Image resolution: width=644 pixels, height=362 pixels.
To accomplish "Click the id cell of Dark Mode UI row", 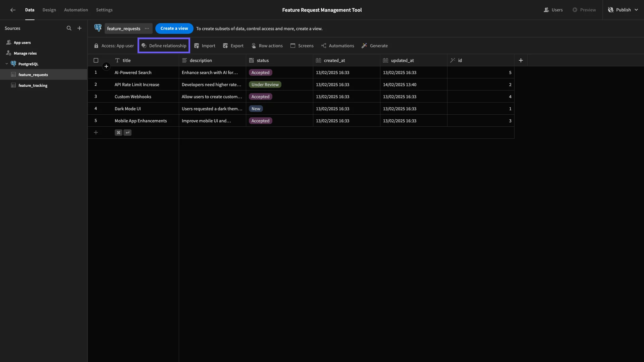I will click(x=481, y=109).
